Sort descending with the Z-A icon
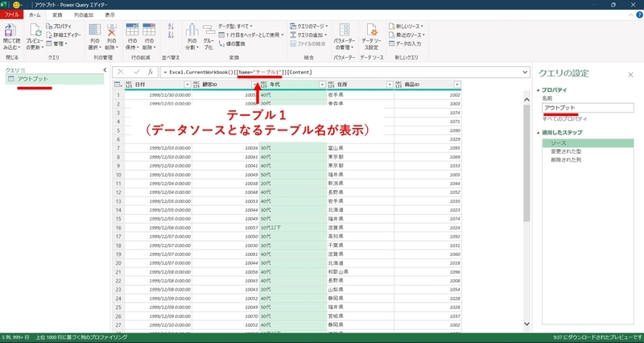Screen dimensions: 644x343 click(171, 35)
